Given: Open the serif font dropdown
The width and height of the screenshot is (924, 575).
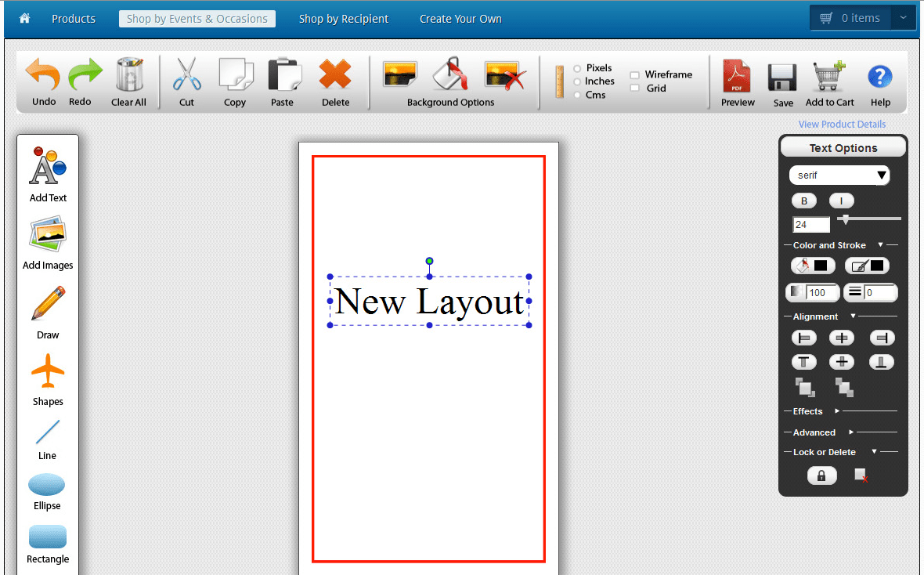Looking at the screenshot, I should tap(839, 175).
